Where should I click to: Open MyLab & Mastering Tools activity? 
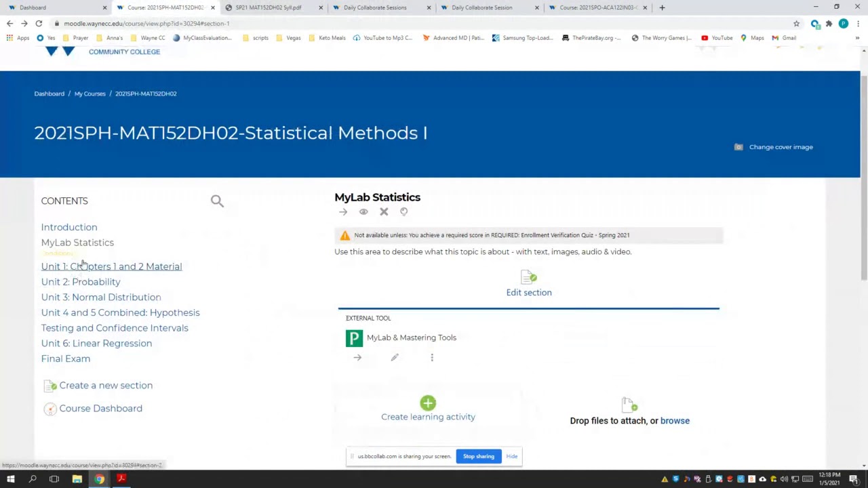point(412,338)
